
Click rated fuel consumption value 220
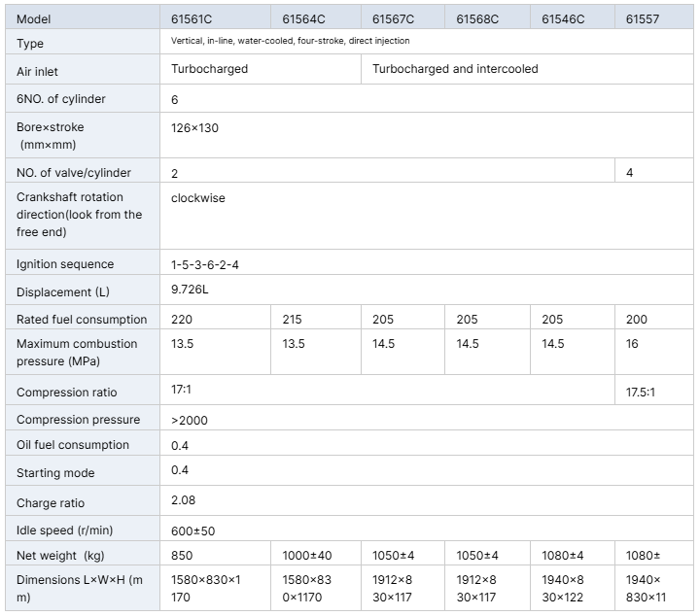coord(182,320)
